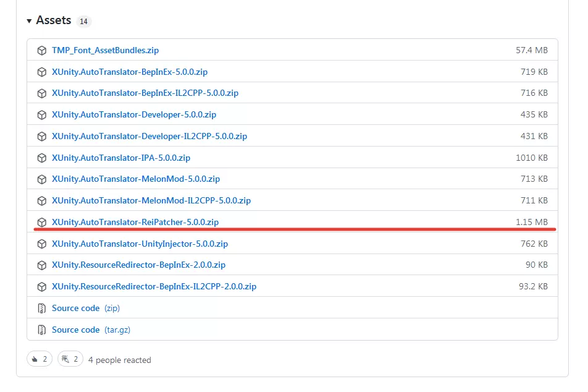The image size is (588, 392).
Task: Click the 762 KB file size
Action: pyautogui.click(x=534, y=244)
